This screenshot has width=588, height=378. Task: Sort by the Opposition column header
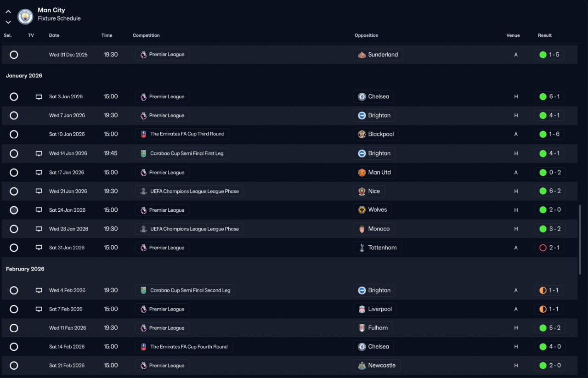point(367,35)
